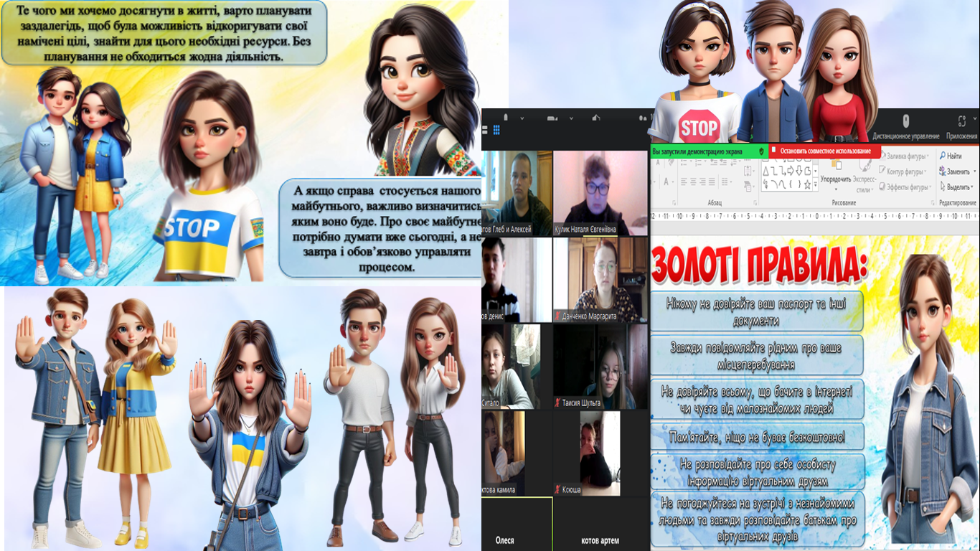Select the curve line shape
The width and height of the screenshot is (980, 551).
tap(782, 184)
